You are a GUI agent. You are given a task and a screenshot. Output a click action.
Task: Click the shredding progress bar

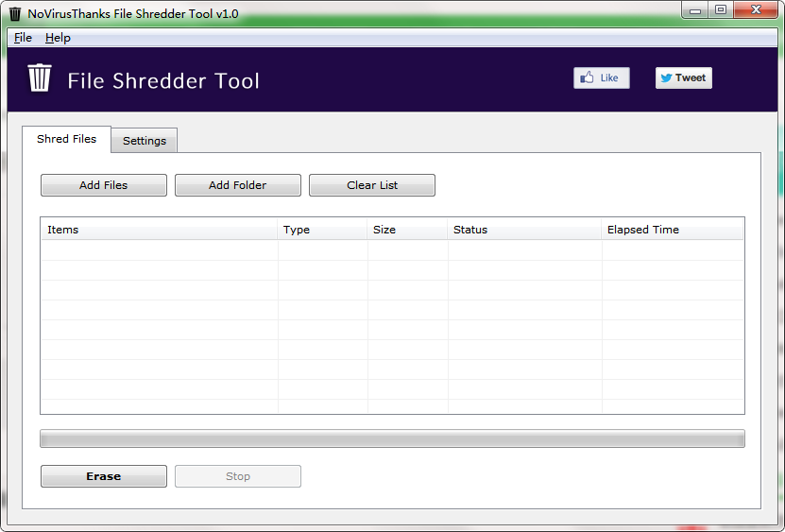tap(393, 438)
